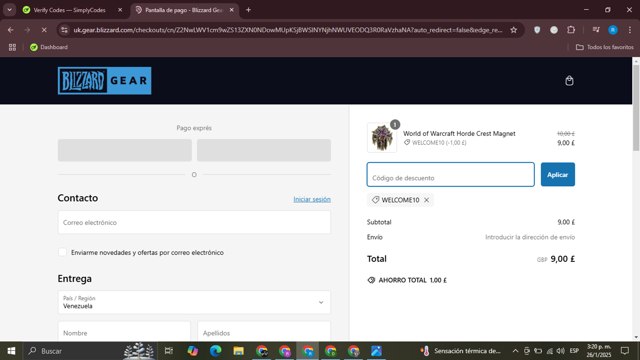Show hidden system tray icons

point(516,351)
